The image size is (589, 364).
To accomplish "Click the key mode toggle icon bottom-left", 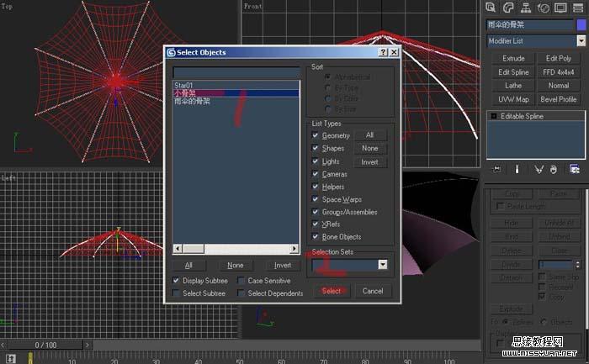I will [10, 358].
